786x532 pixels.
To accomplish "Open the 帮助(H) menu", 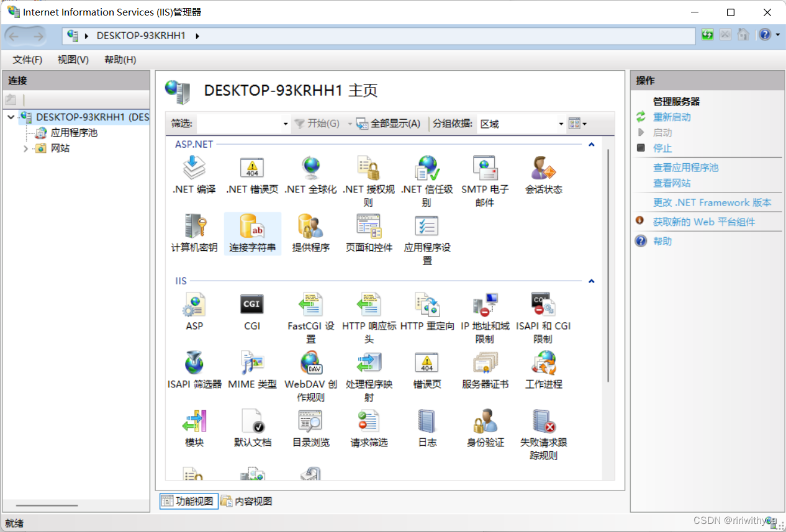I will (x=120, y=60).
